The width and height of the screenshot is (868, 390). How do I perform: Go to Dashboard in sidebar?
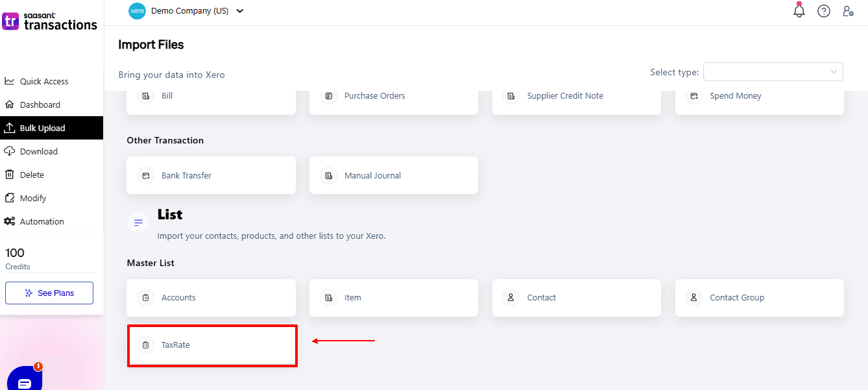(40, 104)
